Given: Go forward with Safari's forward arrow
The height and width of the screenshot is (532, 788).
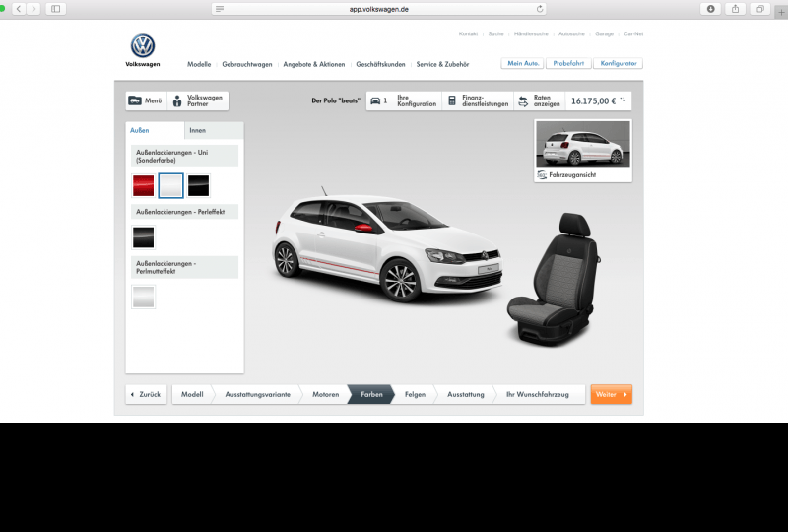Looking at the screenshot, I should [33, 9].
